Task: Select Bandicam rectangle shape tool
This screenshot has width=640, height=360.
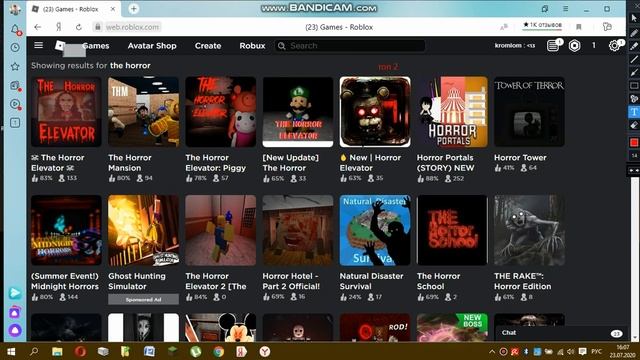Action: (x=634, y=85)
